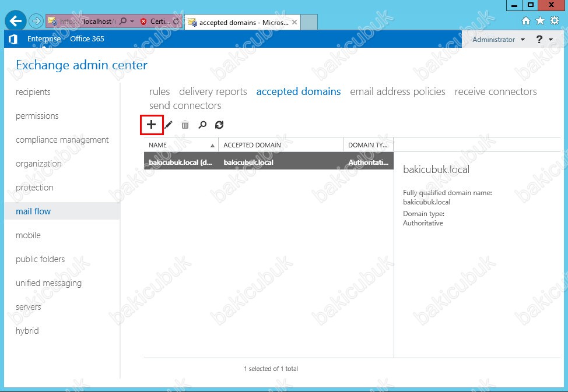
Task: Expand the Administrator account dropdown
Action: point(523,40)
